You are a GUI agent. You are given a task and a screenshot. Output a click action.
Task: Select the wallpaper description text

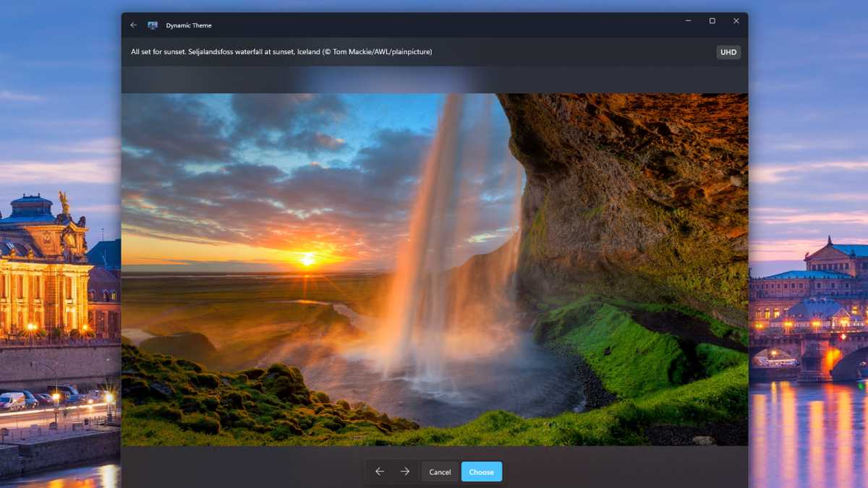[x=281, y=51]
